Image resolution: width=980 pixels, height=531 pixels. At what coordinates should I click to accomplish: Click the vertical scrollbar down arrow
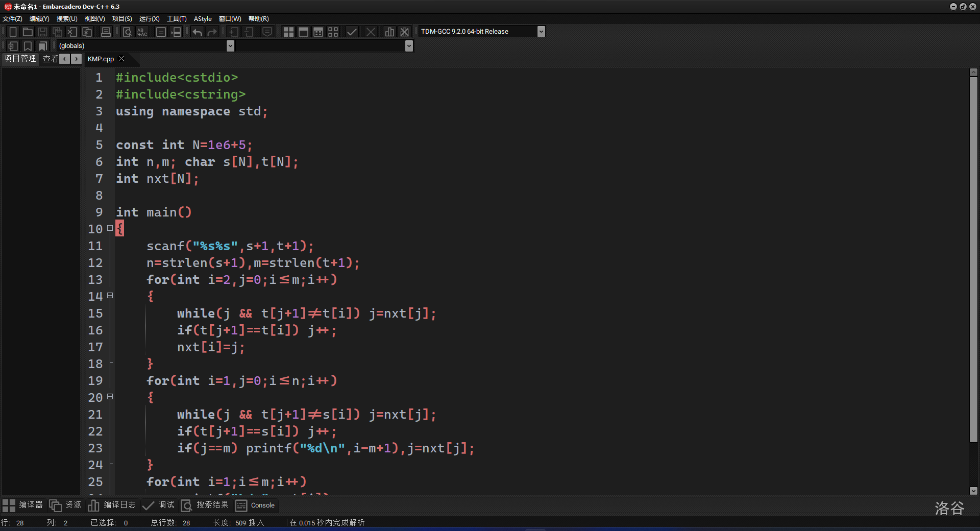pyautogui.click(x=973, y=491)
